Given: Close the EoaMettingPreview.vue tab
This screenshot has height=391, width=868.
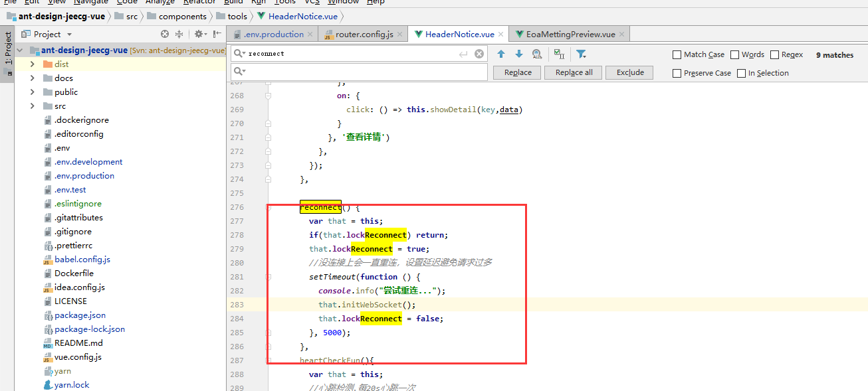Looking at the screenshot, I should (x=622, y=35).
